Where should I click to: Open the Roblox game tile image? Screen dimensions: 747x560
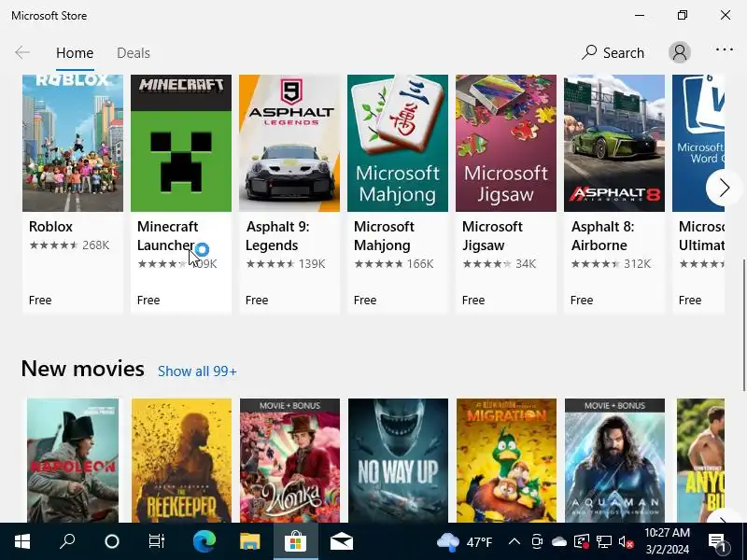click(73, 143)
